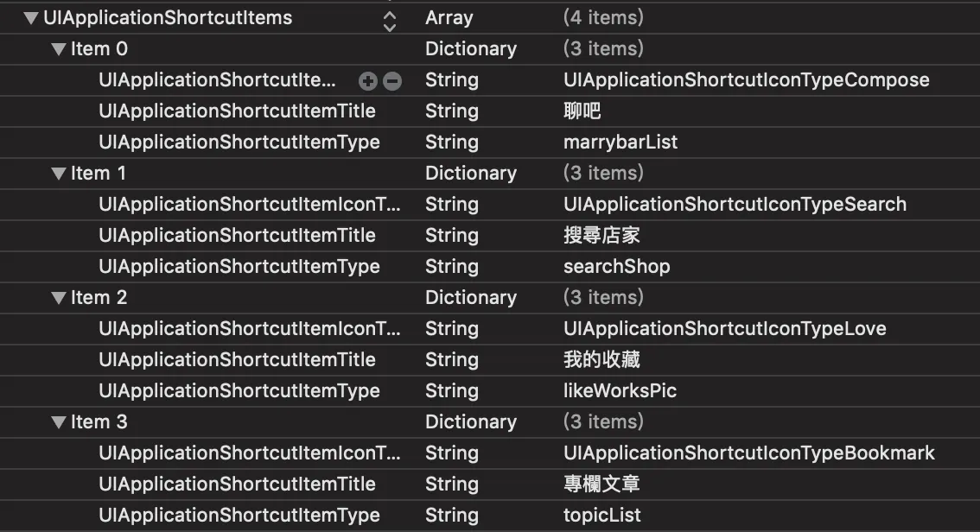980x532 pixels.
Task: Select the value marrybarList to edit it
Action: pyautogui.click(x=620, y=142)
